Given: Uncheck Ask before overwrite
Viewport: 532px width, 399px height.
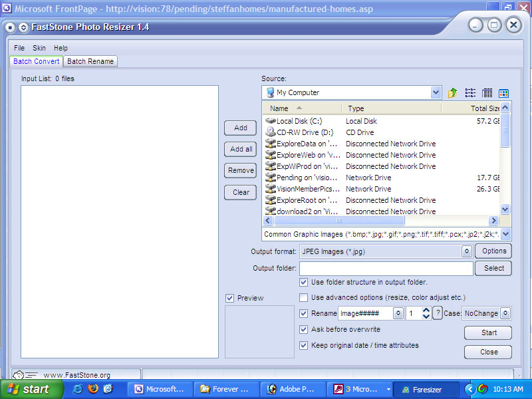Looking at the screenshot, I should click(304, 329).
